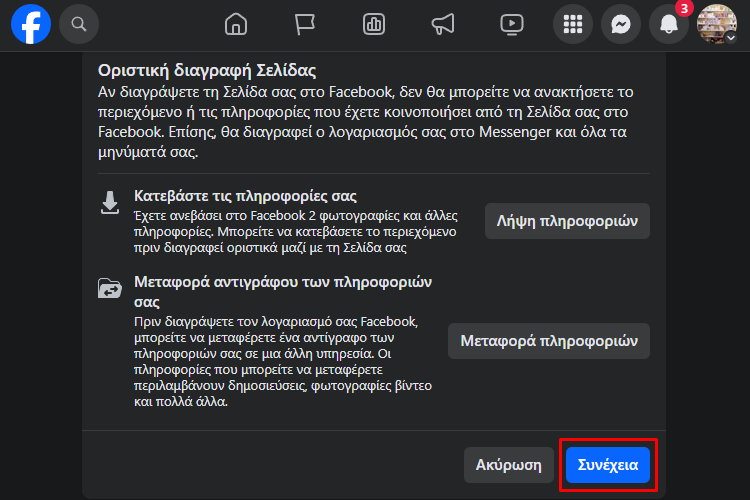Image resolution: width=750 pixels, height=500 pixels.
Task: Open the Pages flag icon
Action: 304,24
